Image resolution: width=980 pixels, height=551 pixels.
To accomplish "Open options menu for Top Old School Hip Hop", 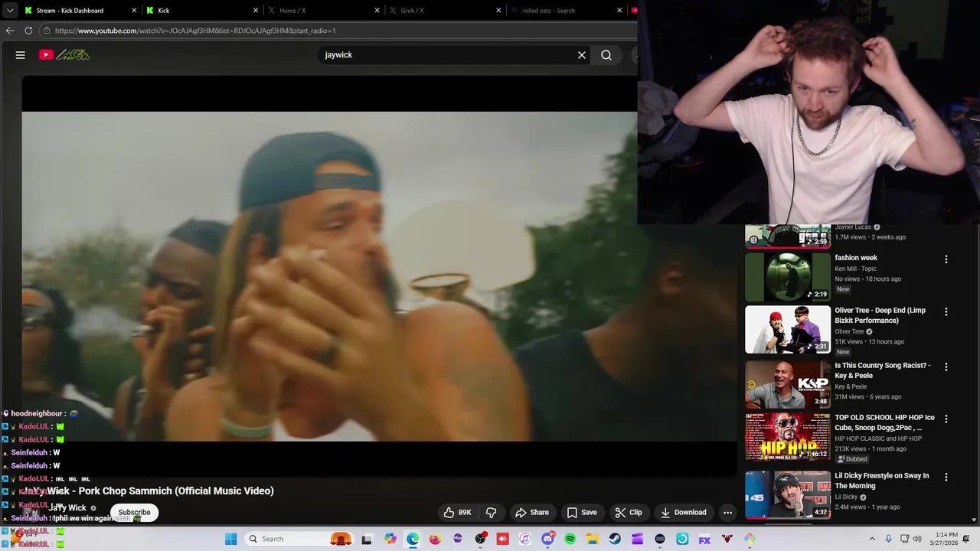I will coord(946,419).
